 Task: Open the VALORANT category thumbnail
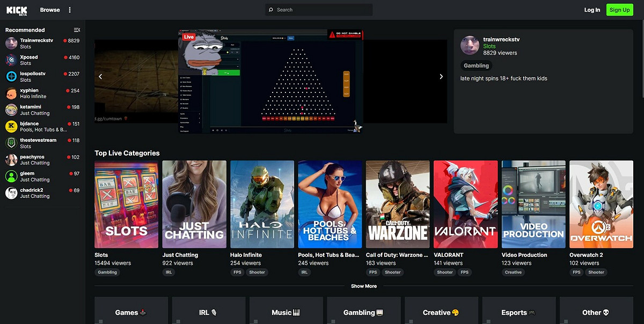[465, 204]
